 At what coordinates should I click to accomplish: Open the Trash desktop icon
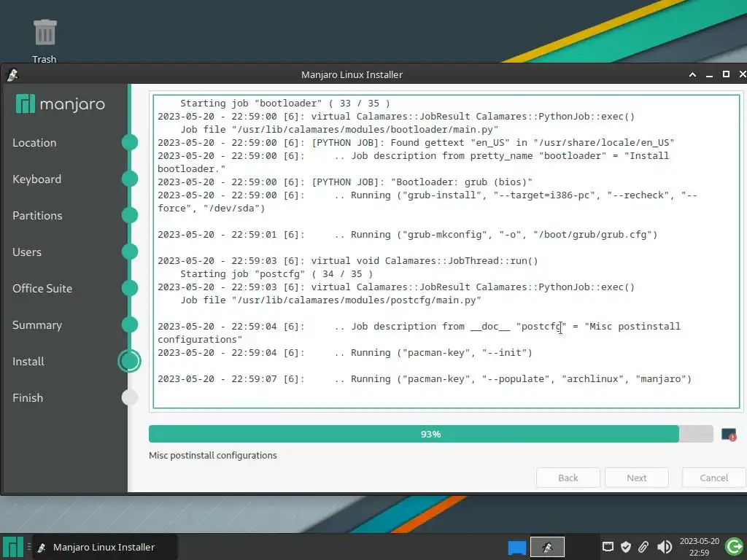44,41
